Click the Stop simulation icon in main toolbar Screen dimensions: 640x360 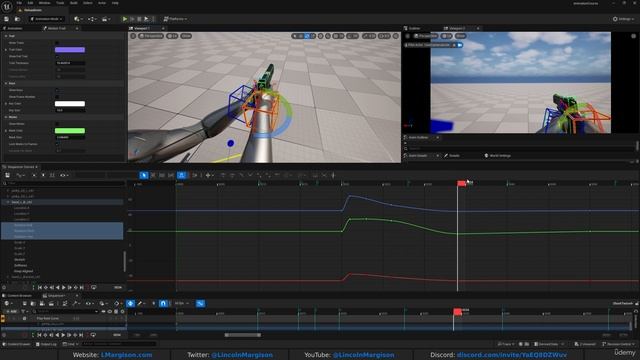[x=139, y=19]
